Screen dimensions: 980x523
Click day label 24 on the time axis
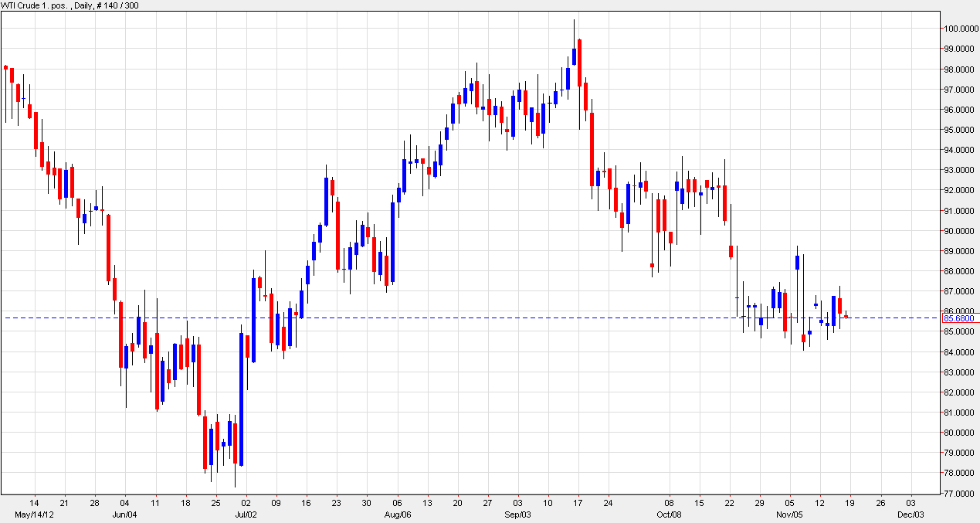click(609, 501)
